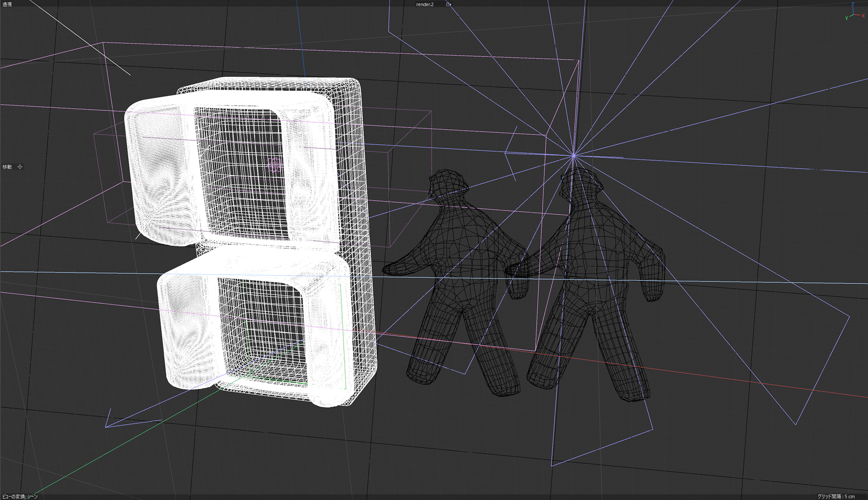
Task: Click the magenta pivot marker in upper box
Action: tap(274, 165)
